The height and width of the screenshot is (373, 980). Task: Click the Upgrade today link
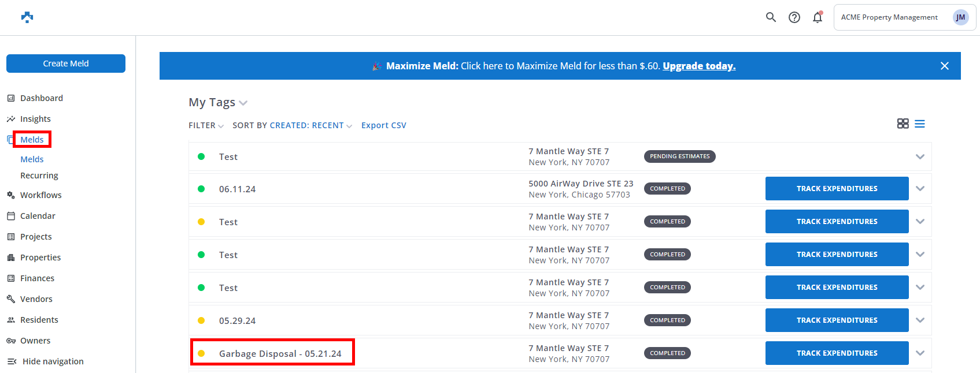tap(699, 66)
